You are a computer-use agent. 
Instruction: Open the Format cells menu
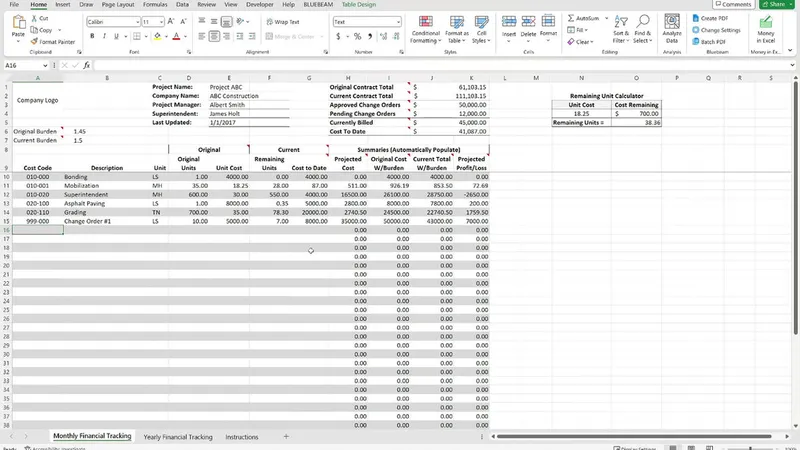[548, 28]
